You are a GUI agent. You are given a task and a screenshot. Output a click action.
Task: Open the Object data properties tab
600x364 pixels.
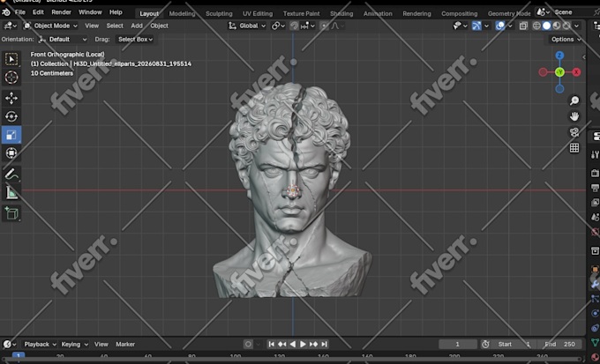pyautogui.click(x=595, y=343)
